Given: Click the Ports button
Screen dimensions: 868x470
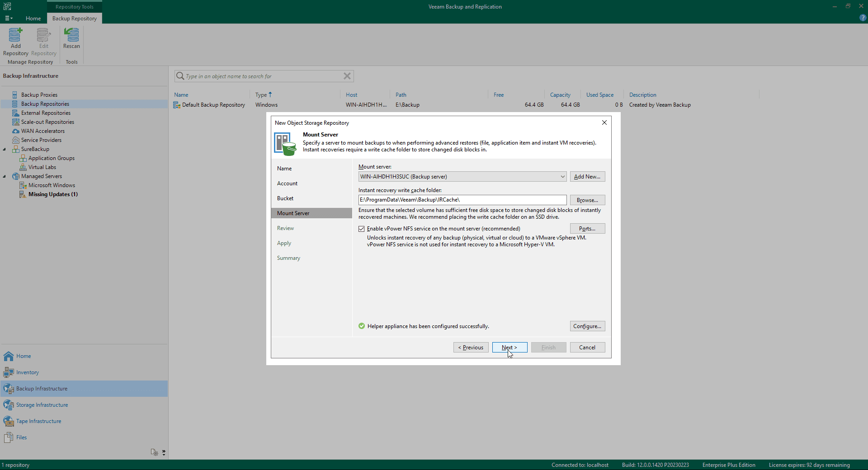Looking at the screenshot, I should pyautogui.click(x=587, y=229).
